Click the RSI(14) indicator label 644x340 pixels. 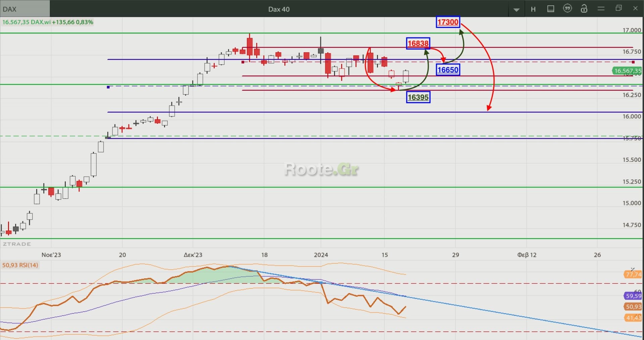[20, 265]
